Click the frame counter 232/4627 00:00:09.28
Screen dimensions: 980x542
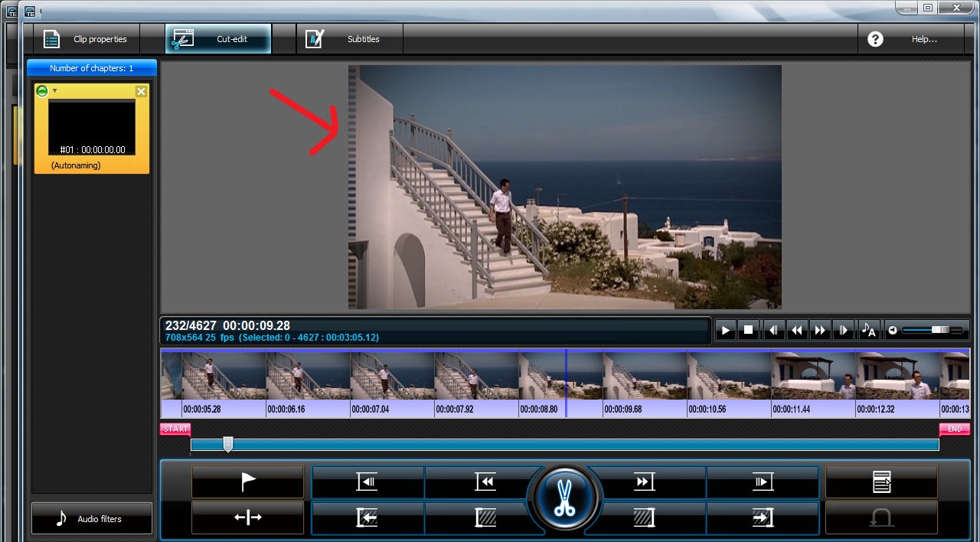coord(228,325)
